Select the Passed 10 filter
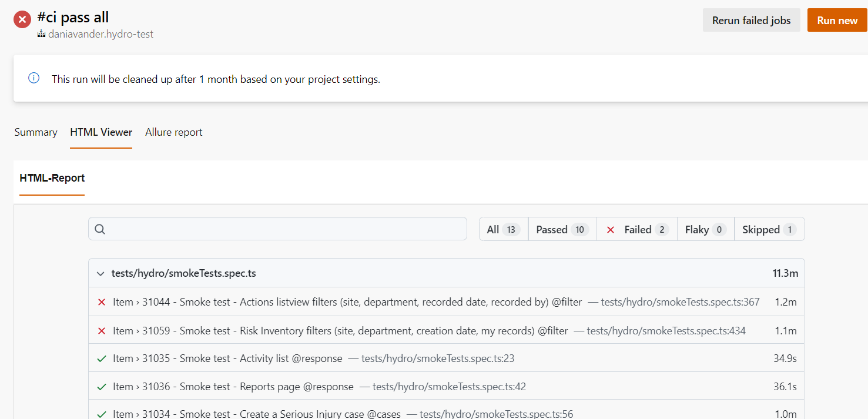868x419 pixels. click(x=561, y=229)
